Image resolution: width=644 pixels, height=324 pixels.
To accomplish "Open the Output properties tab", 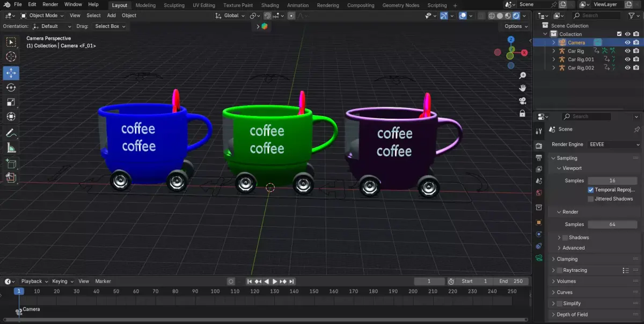I will click(x=539, y=157).
